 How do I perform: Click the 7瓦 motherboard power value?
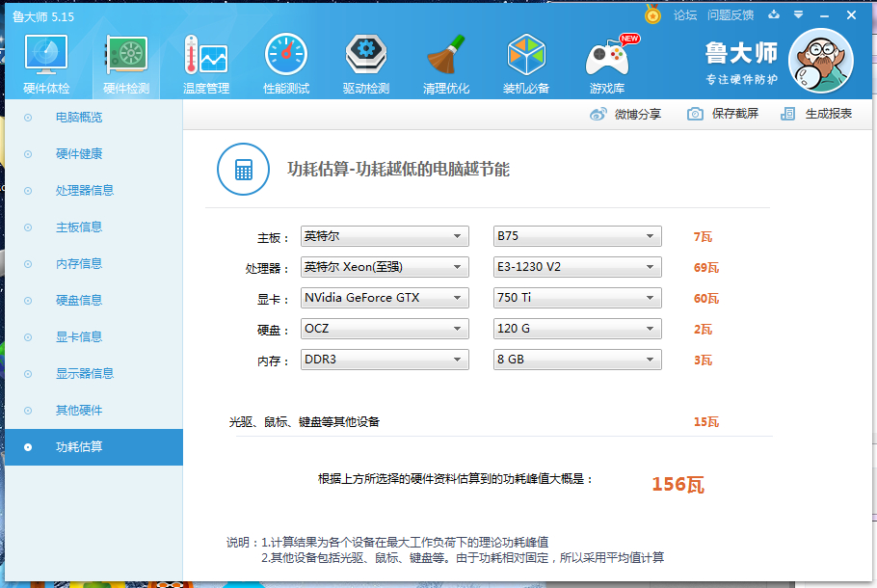[x=704, y=237]
